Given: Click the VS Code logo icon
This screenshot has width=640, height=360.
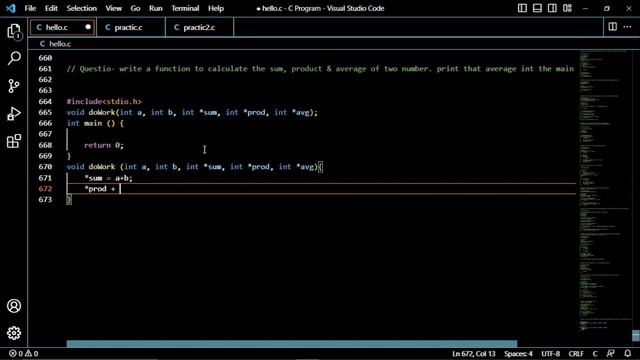Looking at the screenshot, I should point(11,8).
